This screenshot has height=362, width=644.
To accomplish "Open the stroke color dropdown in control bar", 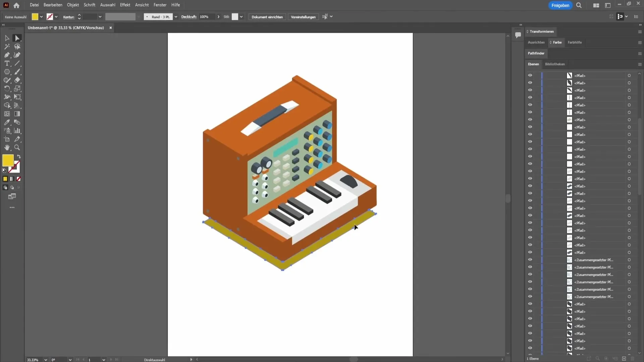I will coord(56,17).
